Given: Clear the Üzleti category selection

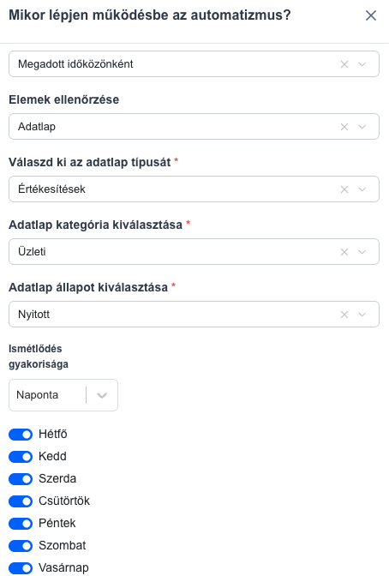Looking at the screenshot, I should (344, 252).
